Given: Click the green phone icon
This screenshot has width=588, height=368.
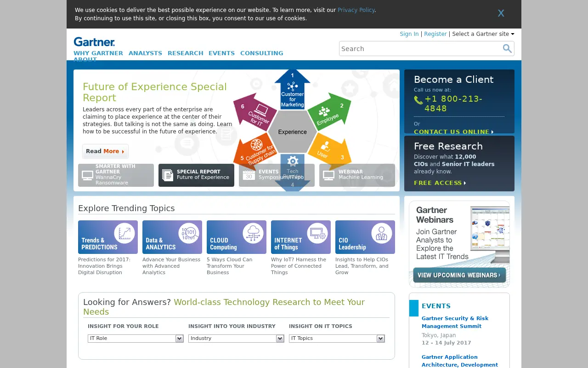Looking at the screenshot, I should [418, 100].
